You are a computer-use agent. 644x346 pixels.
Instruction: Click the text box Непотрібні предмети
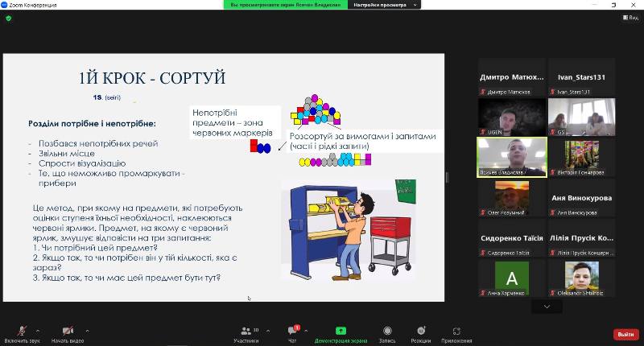tap(235, 122)
